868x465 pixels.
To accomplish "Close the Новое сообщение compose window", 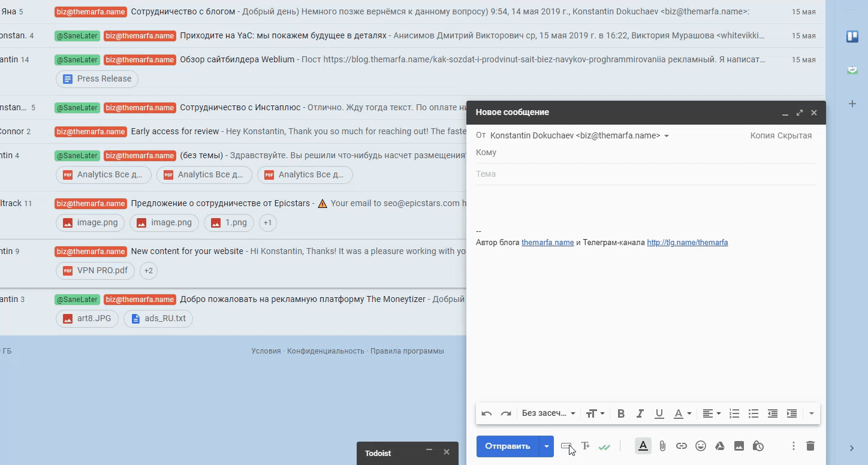I will tap(814, 113).
